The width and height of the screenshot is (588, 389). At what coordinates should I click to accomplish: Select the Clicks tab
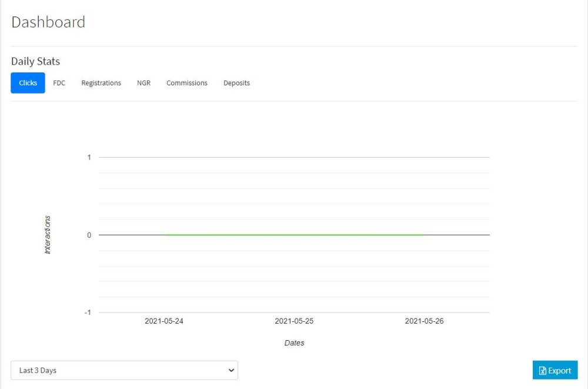pos(28,83)
